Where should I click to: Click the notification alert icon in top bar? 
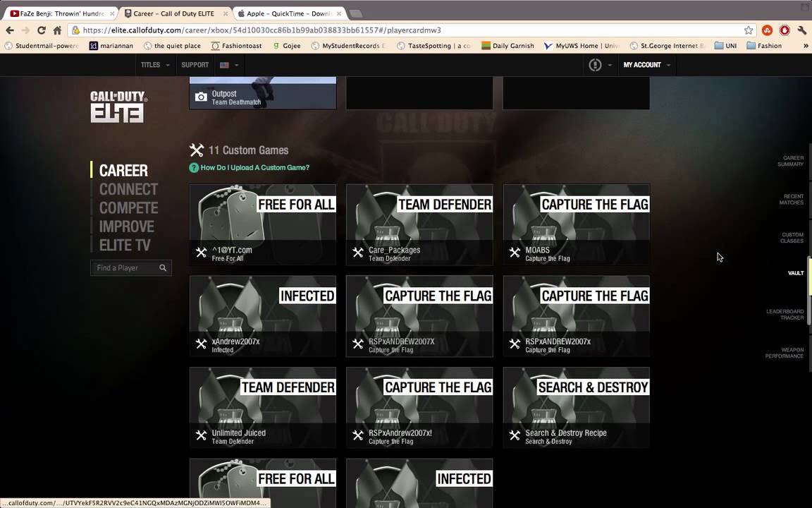pyautogui.click(x=595, y=65)
